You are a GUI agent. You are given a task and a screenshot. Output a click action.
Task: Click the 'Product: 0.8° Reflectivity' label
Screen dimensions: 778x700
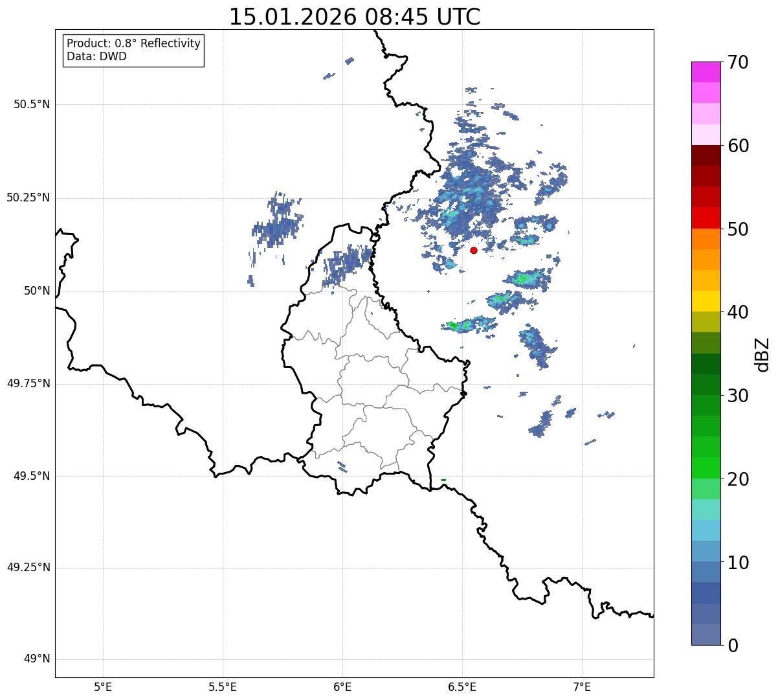point(134,43)
